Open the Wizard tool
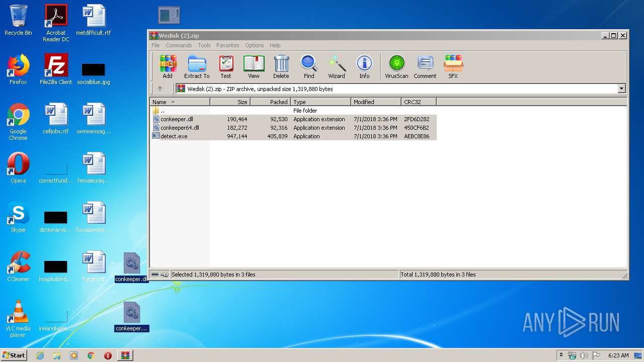This screenshot has height=362, width=644. tap(337, 67)
